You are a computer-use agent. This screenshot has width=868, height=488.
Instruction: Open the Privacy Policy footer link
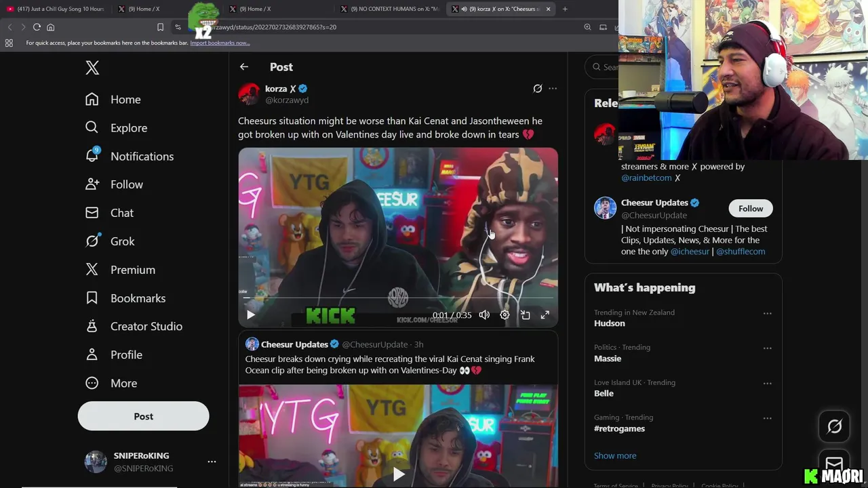click(669, 485)
